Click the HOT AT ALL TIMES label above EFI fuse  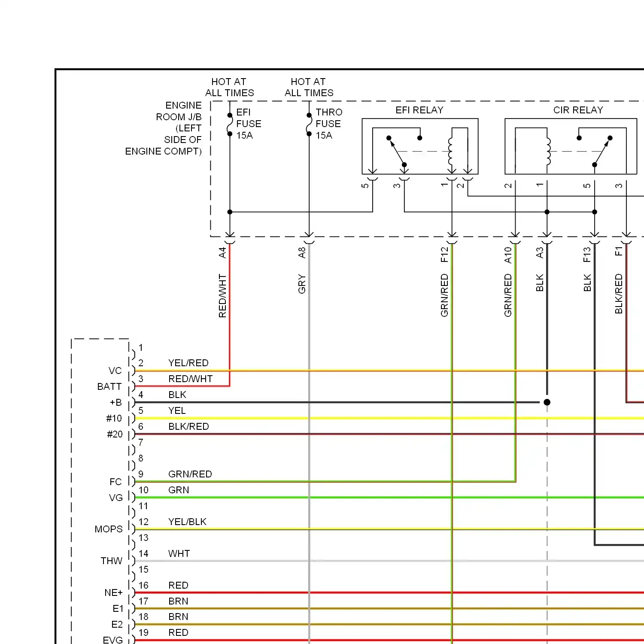coord(229,87)
